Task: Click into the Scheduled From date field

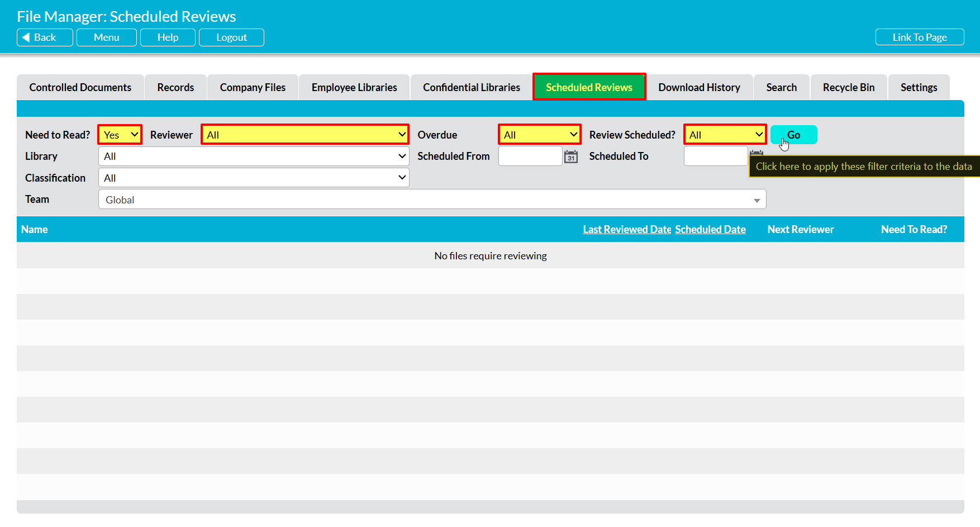Action: click(x=530, y=156)
